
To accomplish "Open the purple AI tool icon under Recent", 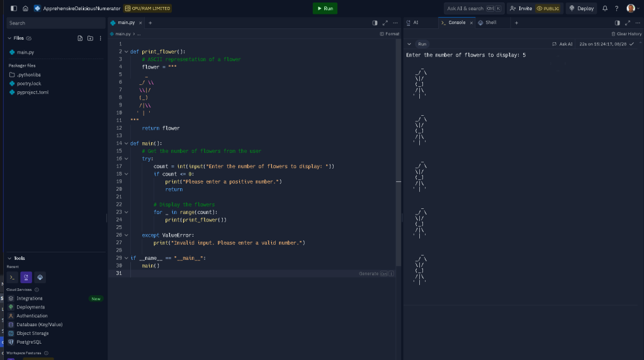I will click(x=26, y=278).
